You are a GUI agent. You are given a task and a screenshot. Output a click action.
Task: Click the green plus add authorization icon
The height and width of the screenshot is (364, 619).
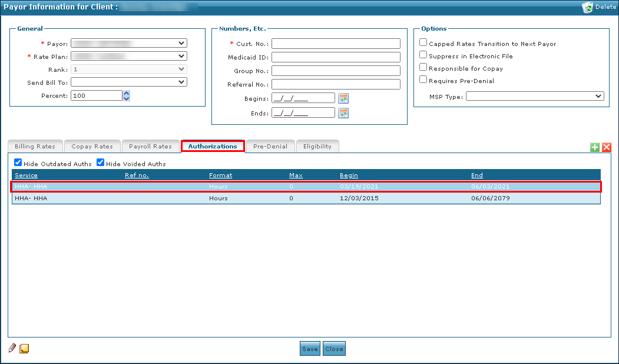pyautogui.click(x=595, y=147)
